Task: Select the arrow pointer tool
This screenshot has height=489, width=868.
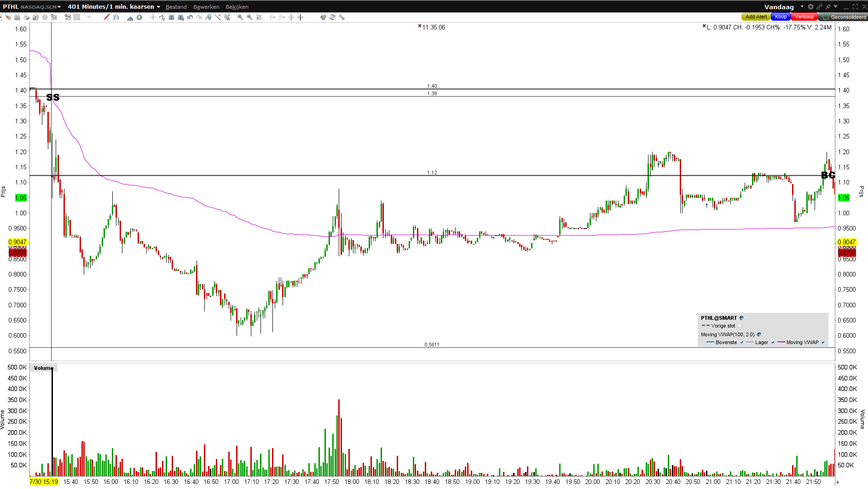Action: tap(162, 17)
